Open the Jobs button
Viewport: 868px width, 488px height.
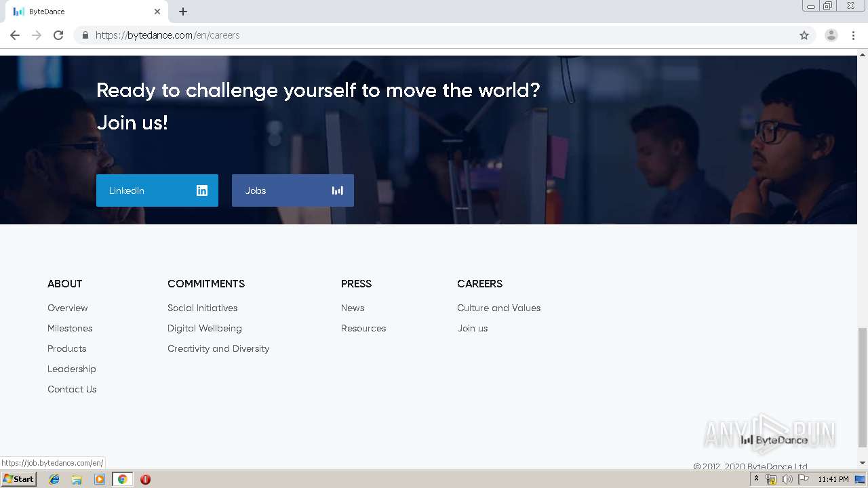[293, 190]
